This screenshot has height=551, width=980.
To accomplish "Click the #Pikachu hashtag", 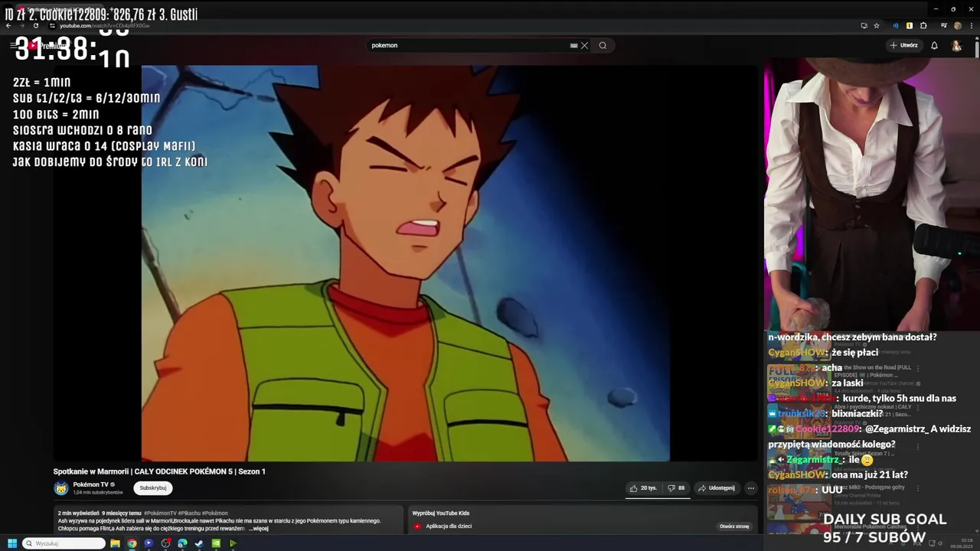I will [189, 514].
